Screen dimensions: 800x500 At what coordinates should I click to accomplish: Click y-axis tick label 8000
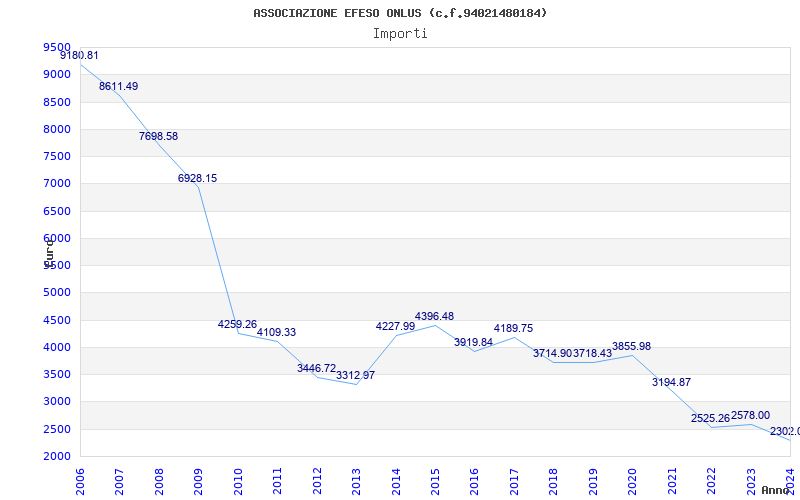point(57,129)
